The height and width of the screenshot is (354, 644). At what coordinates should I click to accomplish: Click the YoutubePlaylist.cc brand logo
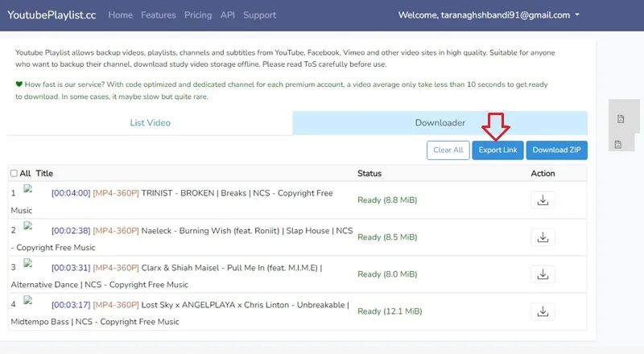point(52,15)
